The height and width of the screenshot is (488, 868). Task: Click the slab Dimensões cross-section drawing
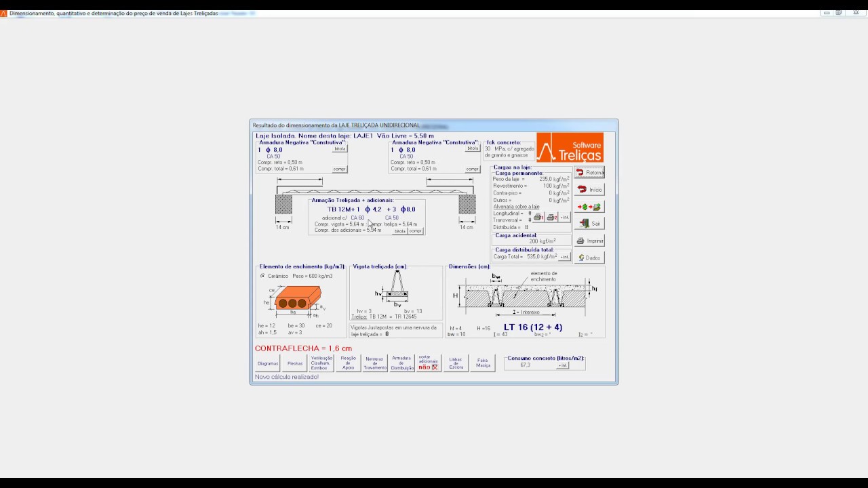coord(526,293)
